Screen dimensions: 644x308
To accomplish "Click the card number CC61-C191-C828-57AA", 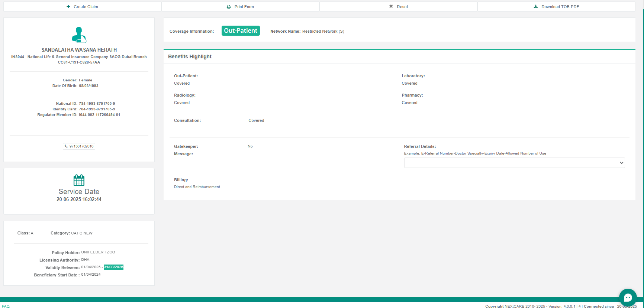I will tap(79, 62).
